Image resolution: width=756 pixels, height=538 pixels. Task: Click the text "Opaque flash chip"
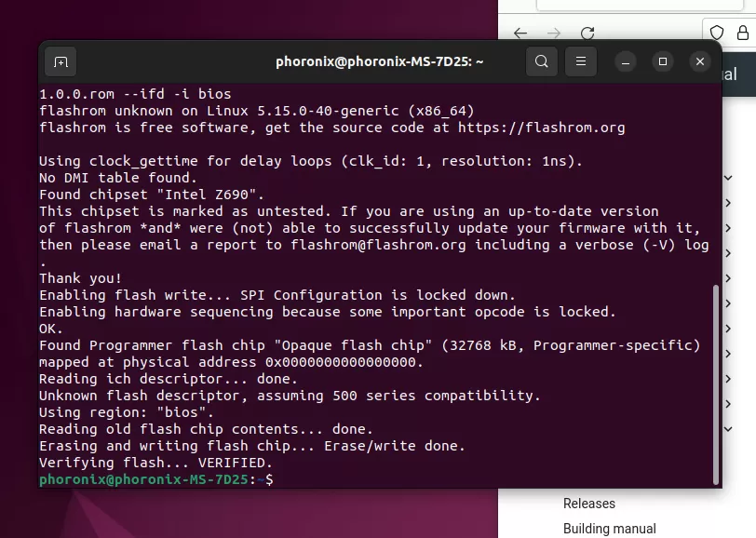(x=353, y=345)
